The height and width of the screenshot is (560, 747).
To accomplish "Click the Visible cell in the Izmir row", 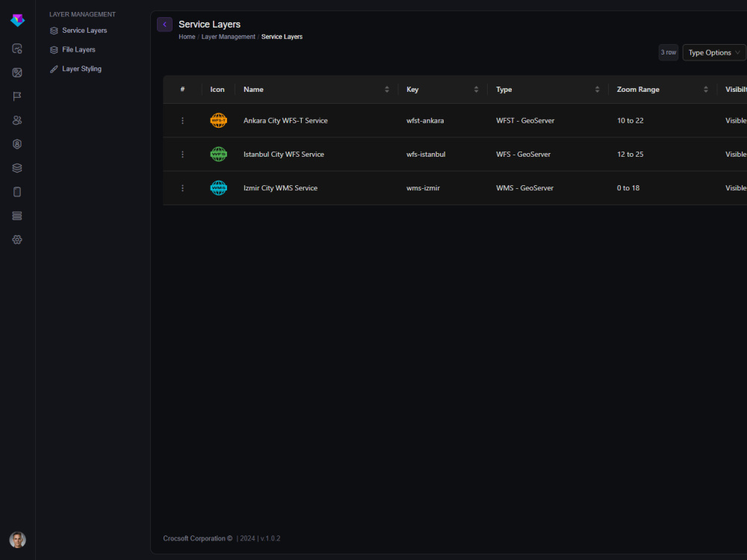I will click(736, 188).
